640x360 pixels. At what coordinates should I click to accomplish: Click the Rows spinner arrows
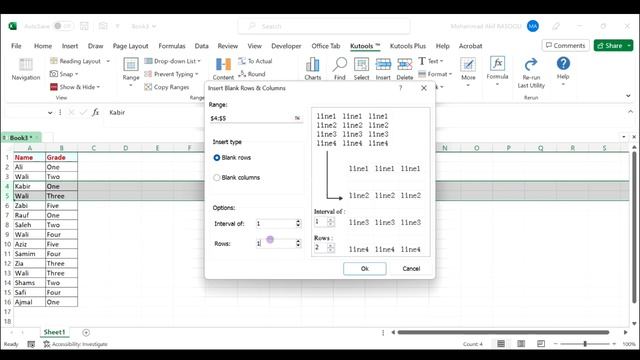click(x=298, y=243)
